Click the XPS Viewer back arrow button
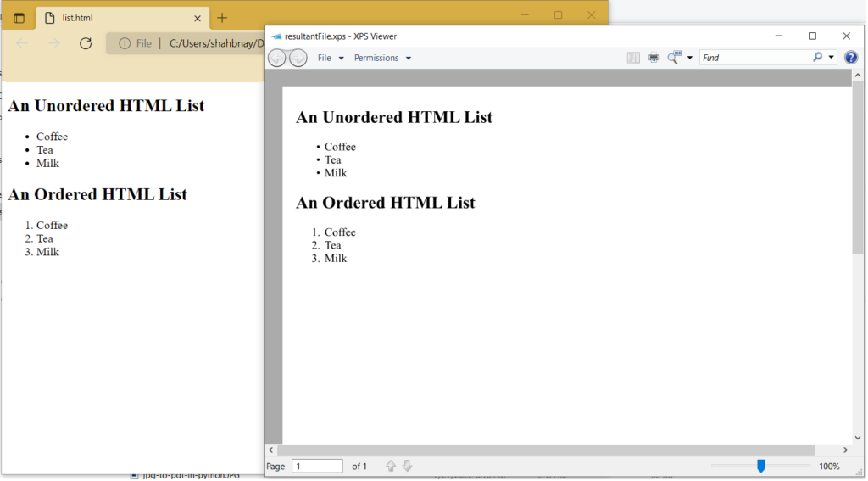Image resolution: width=868 pixels, height=481 pixels. pyautogui.click(x=277, y=58)
